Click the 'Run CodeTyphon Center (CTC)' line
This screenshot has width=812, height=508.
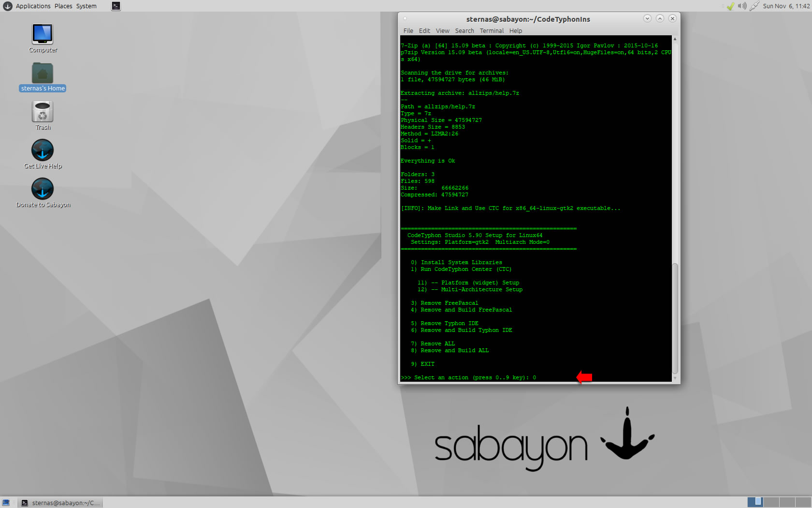pyautogui.click(x=461, y=269)
